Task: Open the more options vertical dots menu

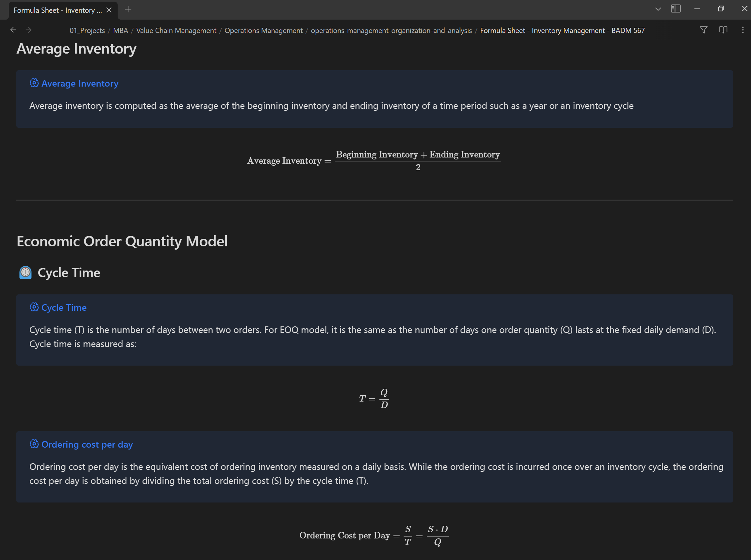Action: [743, 30]
